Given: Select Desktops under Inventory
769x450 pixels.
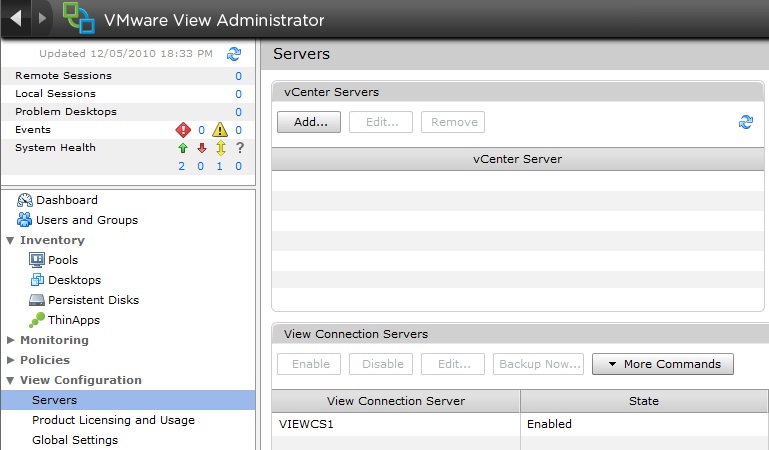Looking at the screenshot, I should (x=75, y=280).
